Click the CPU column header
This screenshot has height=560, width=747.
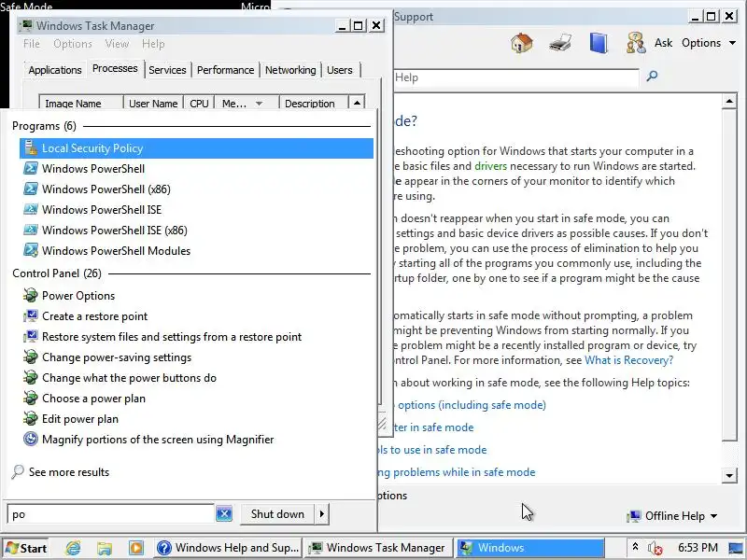coord(199,104)
